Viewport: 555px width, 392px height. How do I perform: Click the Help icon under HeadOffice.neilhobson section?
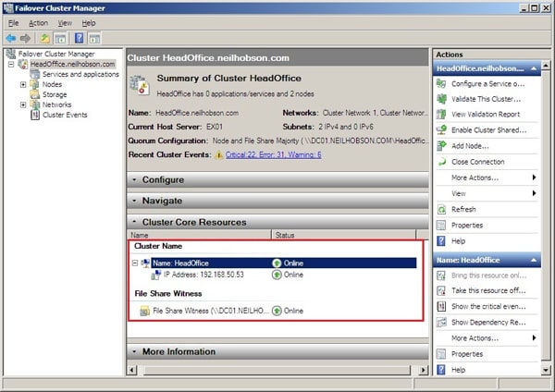(441, 241)
